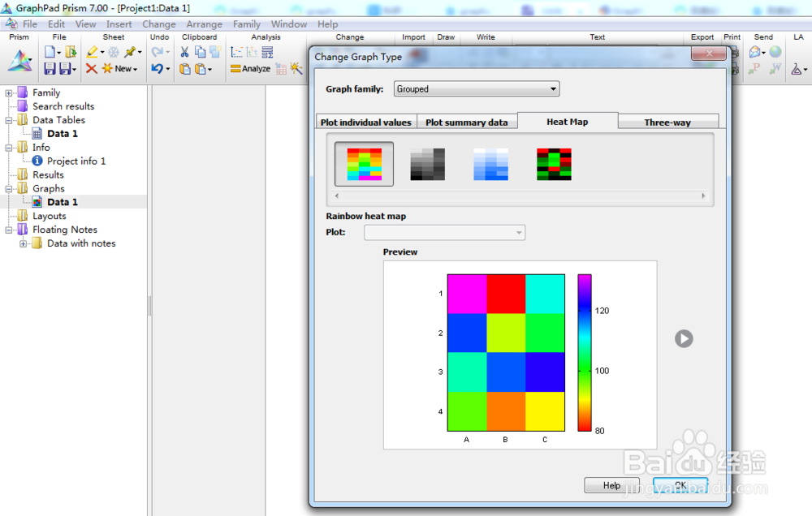Expand the Data with notes folder
This screenshot has width=812, height=516.
[23, 243]
